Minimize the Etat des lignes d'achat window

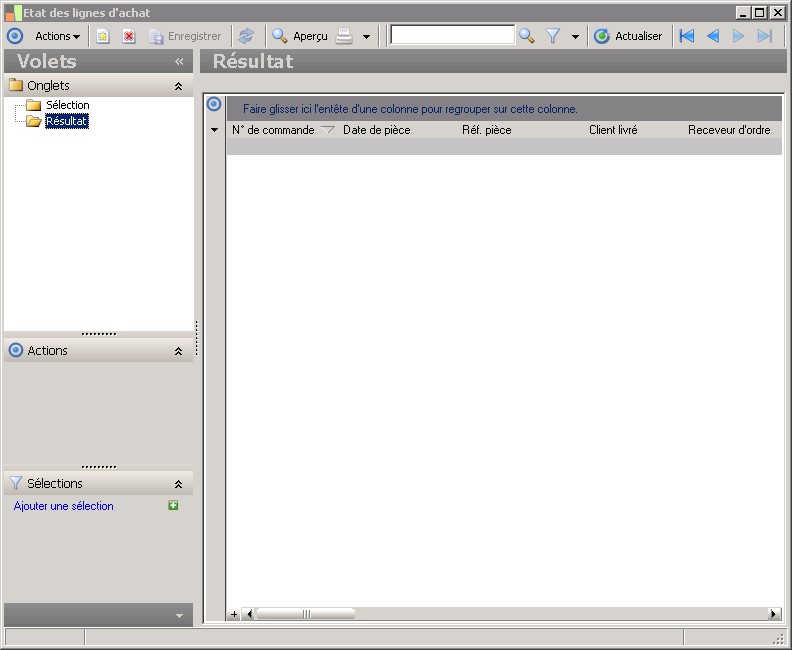742,13
